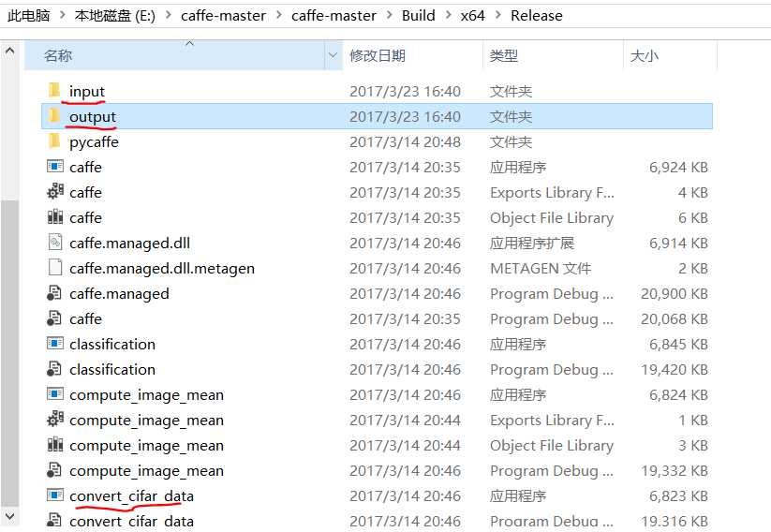The width and height of the screenshot is (771, 532).
Task: Select caffe.managed.dll.metagen file name
Action: 162,268
